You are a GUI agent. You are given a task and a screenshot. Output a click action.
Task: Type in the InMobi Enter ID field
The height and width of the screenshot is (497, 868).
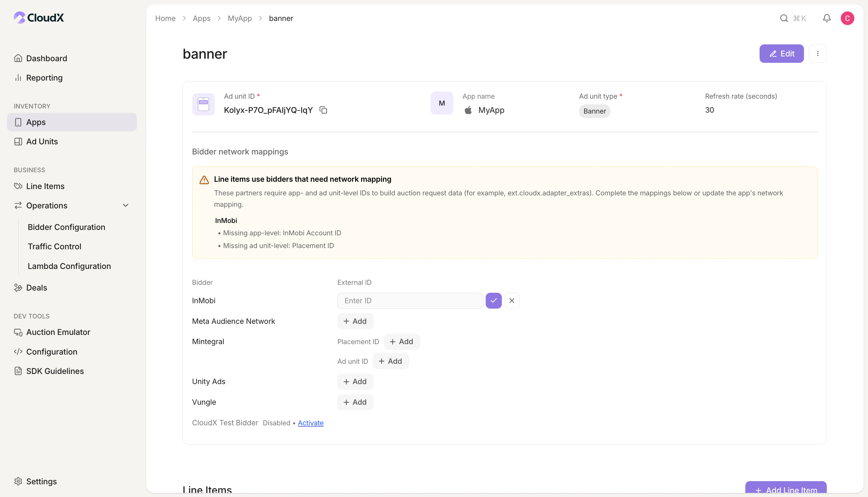click(x=410, y=300)
